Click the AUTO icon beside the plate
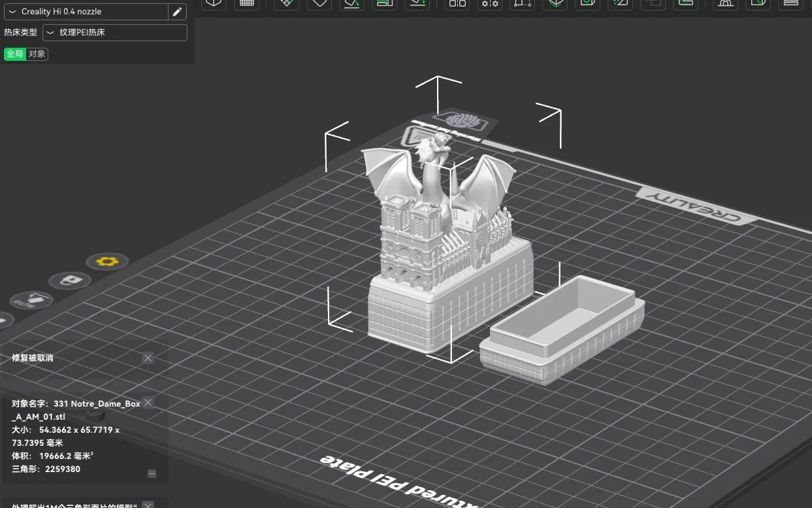812x508 pixels. [31, 300]
